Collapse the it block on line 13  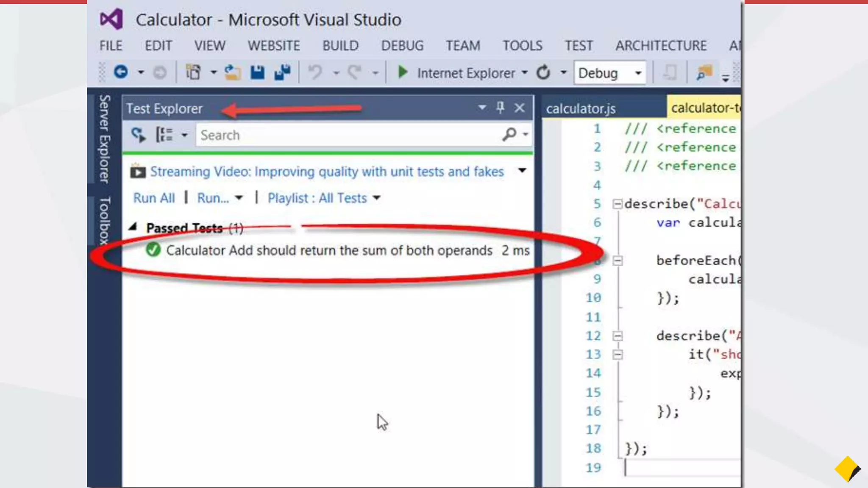[x=618, y=355]
